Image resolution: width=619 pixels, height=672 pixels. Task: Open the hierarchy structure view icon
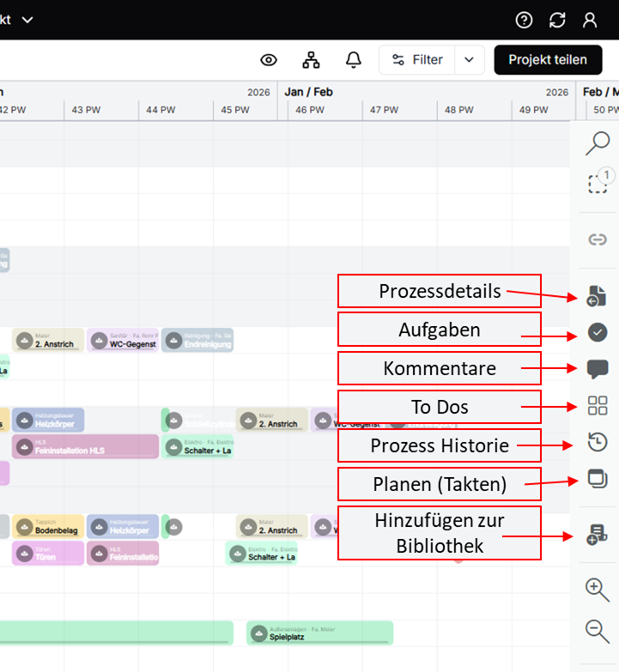(311, 60)
